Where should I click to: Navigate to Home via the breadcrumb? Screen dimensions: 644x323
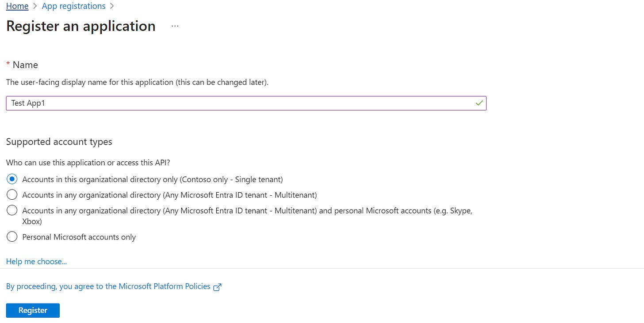click(x=17, y=6)
